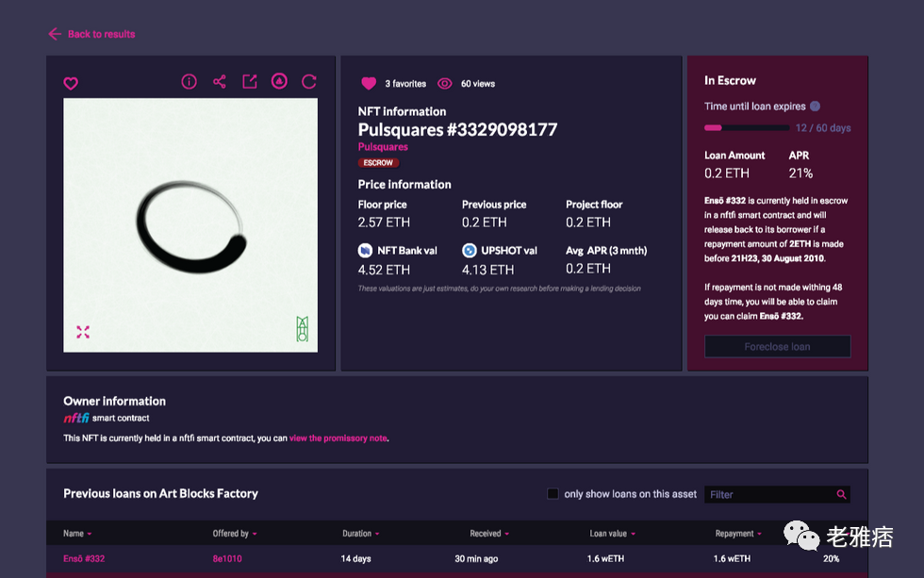Click the 21% APR value

pos(800,173)
